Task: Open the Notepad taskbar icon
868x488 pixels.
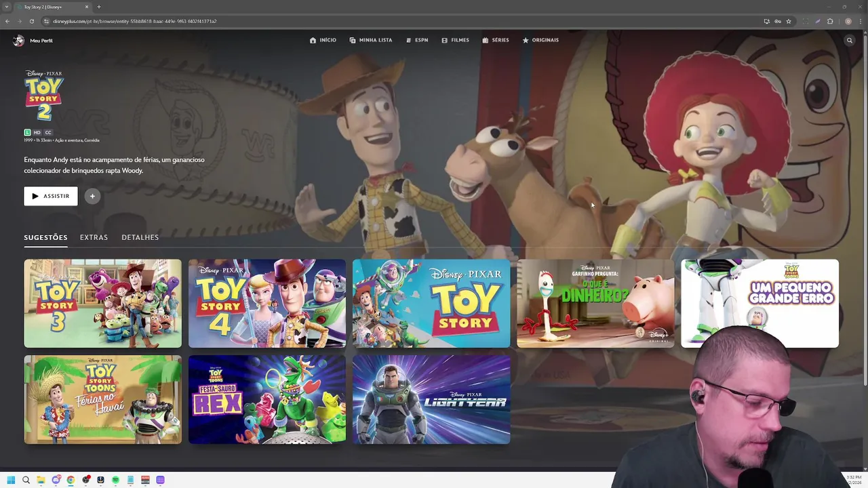Action: click(x=130, y=480)
